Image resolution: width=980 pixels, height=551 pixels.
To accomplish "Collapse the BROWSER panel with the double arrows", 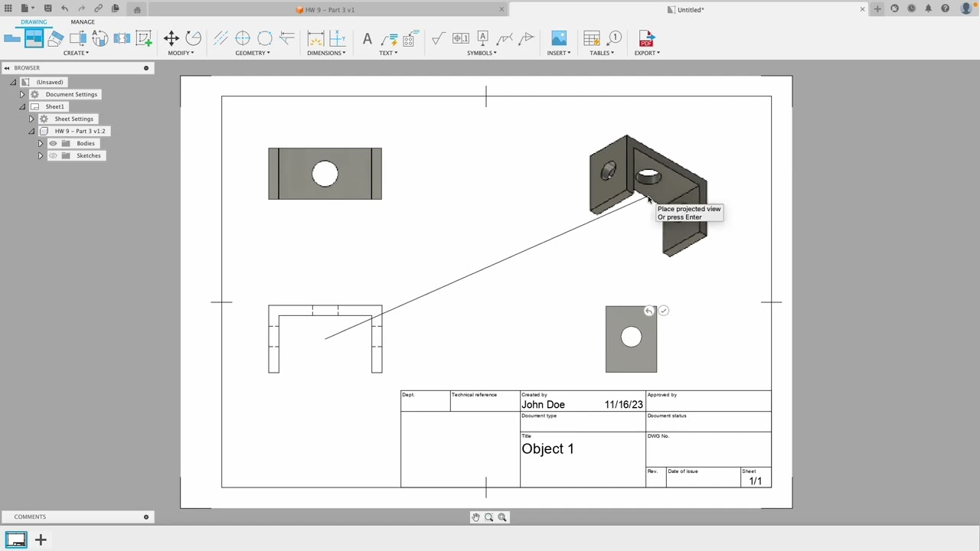I will (7, 68).
